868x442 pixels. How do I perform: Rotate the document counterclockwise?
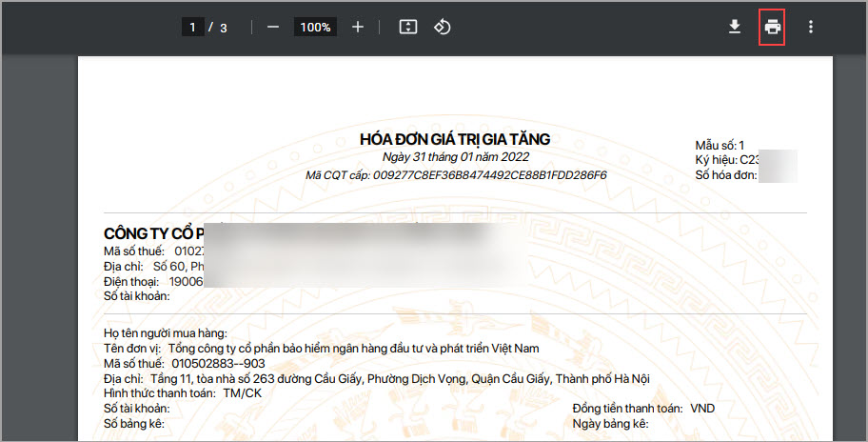(442, 27)
